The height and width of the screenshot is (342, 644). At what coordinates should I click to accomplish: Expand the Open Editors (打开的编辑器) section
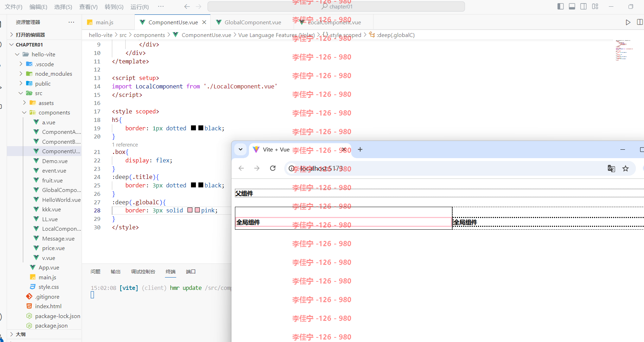click(x=44, y=35)
